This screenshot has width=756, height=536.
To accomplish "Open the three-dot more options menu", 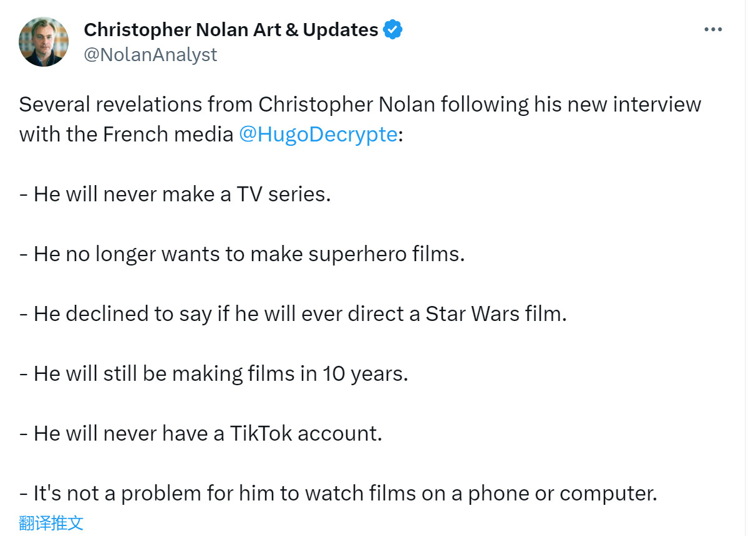I will coord(713,30).
